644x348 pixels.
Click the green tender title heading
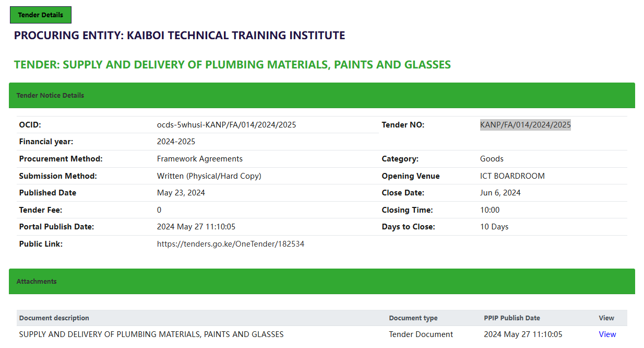pos(232,65)
